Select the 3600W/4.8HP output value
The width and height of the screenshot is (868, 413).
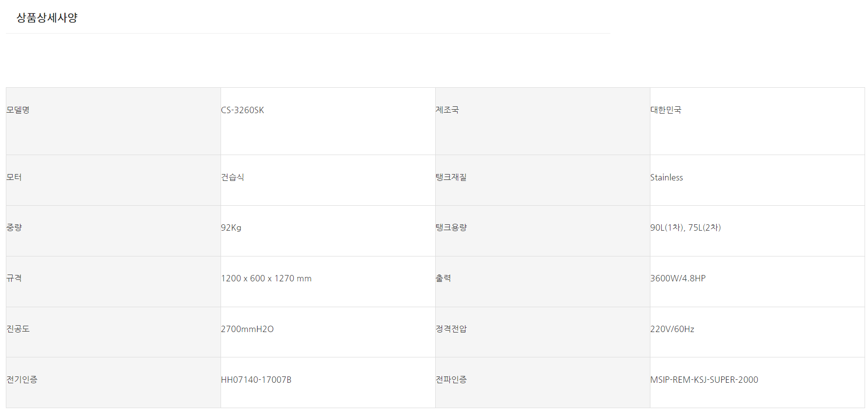coord(678,278)
